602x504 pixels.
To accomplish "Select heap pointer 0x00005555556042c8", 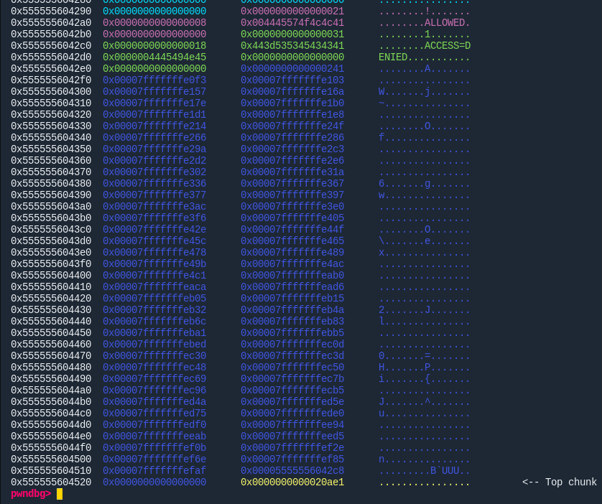I will pyautogui.click(x=292, y=471).
